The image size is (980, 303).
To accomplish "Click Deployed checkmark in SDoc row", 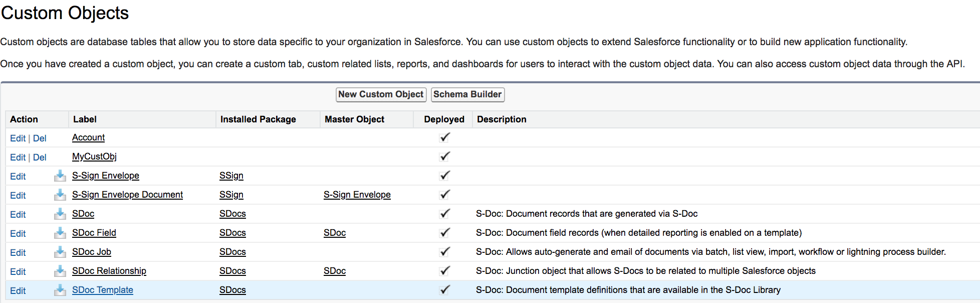I will (444, 214).
